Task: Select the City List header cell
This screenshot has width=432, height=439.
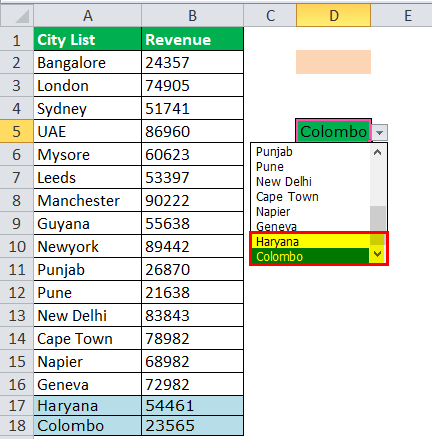Action: [x=88, y=39]
